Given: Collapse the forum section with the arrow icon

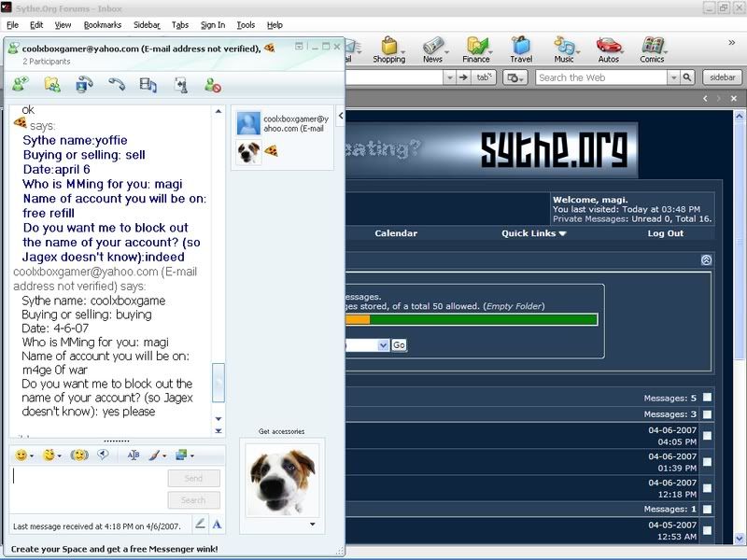Looking at the screenshot, I should (x=706, y=259).
